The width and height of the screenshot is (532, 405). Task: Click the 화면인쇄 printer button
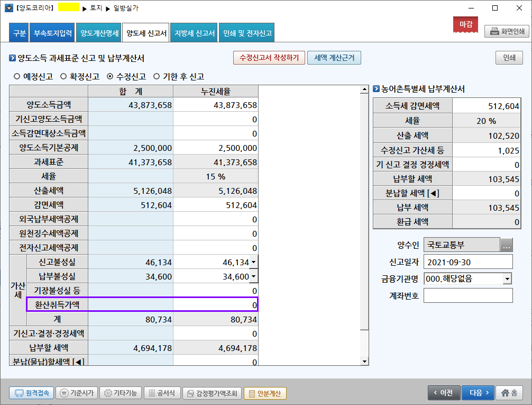506,31
